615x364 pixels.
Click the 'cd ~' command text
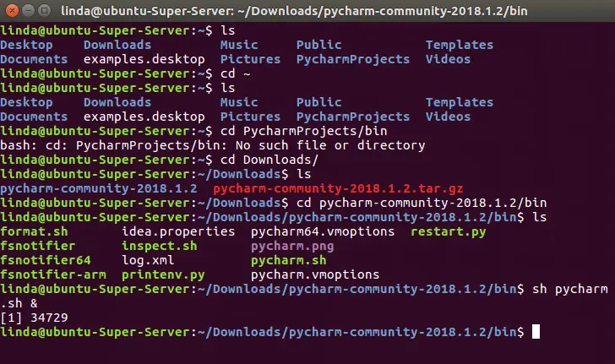coord(236,73)
